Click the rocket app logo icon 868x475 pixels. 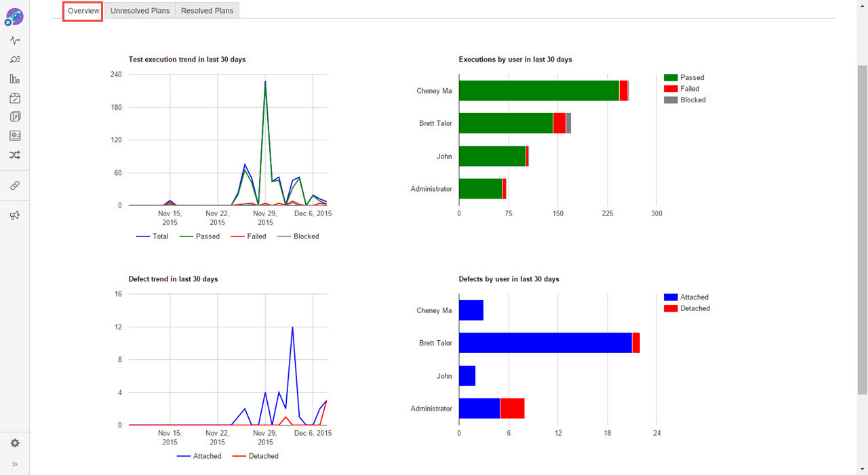(14, 18)
